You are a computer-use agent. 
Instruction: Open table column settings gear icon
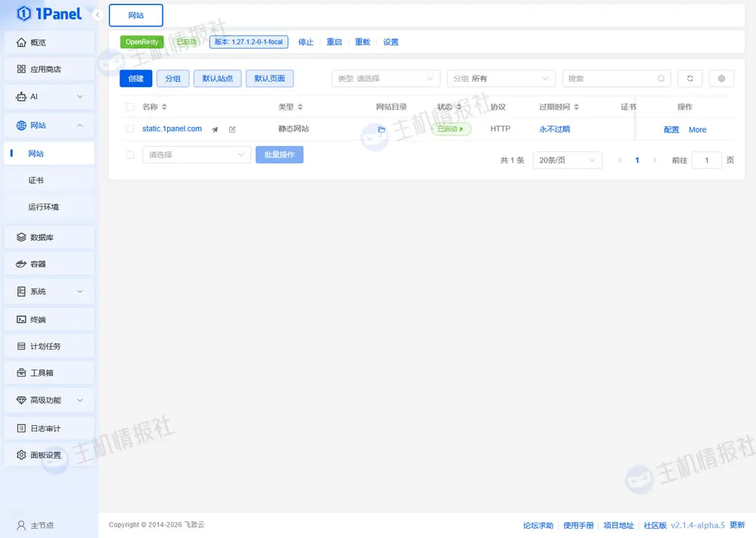[721, 79]
